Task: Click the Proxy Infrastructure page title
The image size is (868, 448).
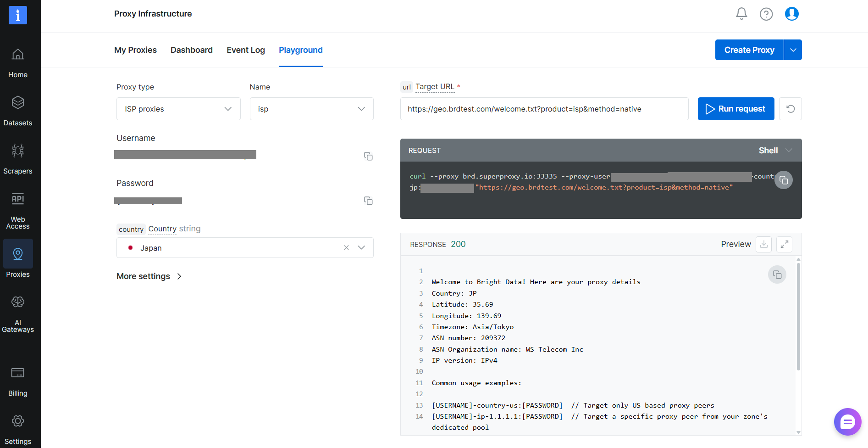Action: point(153,14)
